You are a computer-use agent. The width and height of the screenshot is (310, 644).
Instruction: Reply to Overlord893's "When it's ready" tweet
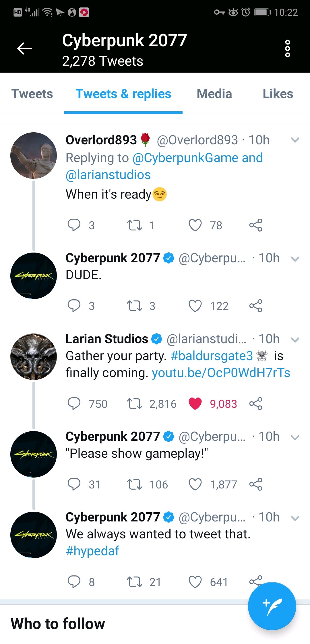74,225
